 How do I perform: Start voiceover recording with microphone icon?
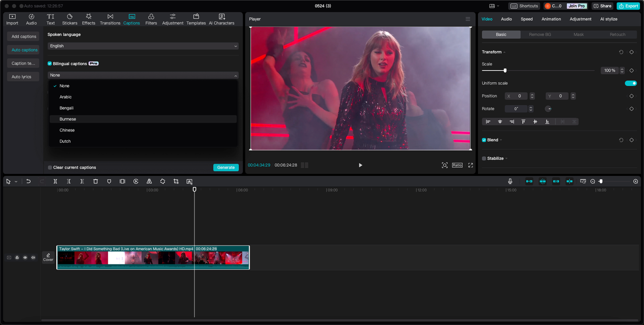(x=510, y=181)
